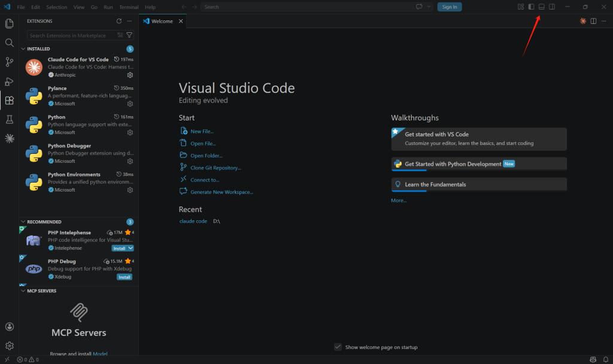Open Source Control view in activity bar
The width and height of the screenshot is (613, 364).
pyautogui.click(x=9, y=62)
